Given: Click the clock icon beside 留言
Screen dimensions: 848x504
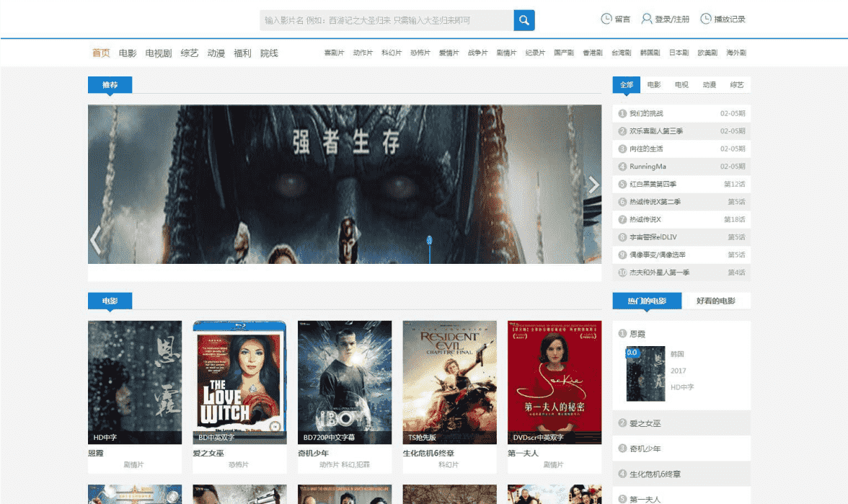Looking at the screenshot, I should 606,19.
